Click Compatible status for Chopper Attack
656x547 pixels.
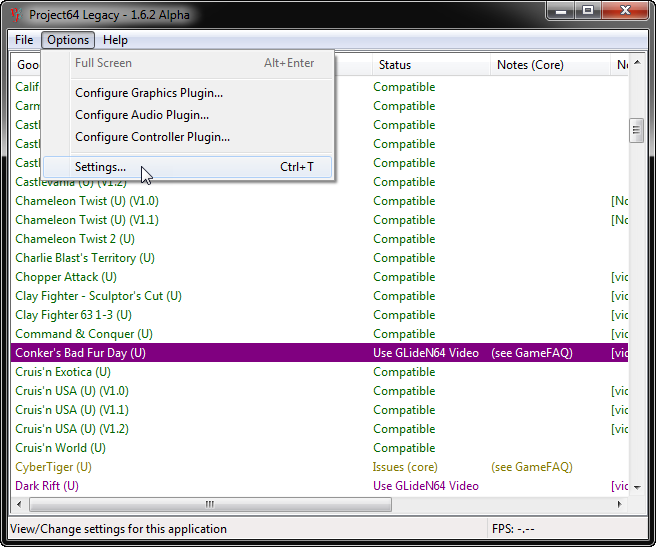[404, 277]
